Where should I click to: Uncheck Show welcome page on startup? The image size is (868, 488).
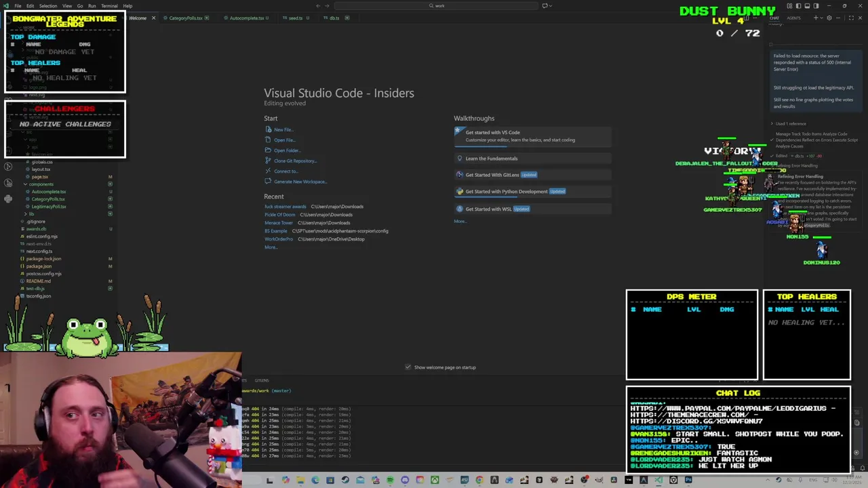408,367
